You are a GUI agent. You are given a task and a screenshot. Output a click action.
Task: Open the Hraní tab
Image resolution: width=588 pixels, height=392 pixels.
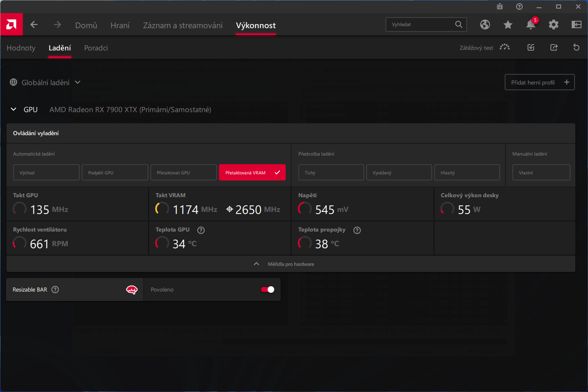tap(120, 25)
